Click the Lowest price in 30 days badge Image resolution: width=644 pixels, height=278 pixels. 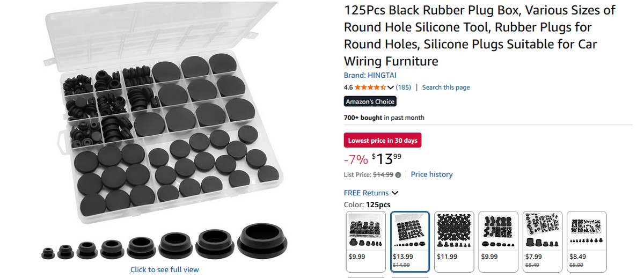tap(383, 141)
